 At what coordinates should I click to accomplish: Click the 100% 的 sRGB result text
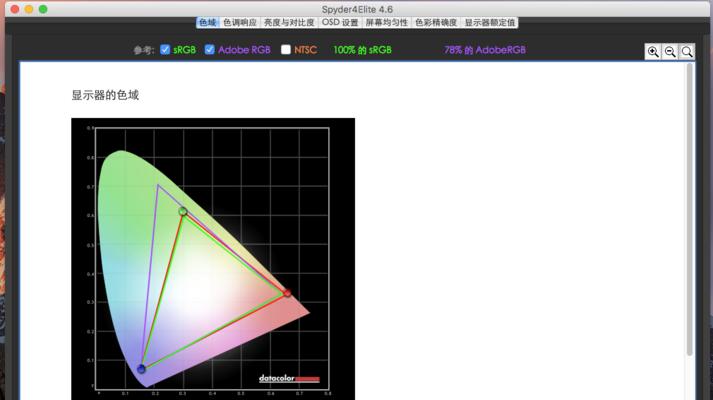tap(362, 50)
